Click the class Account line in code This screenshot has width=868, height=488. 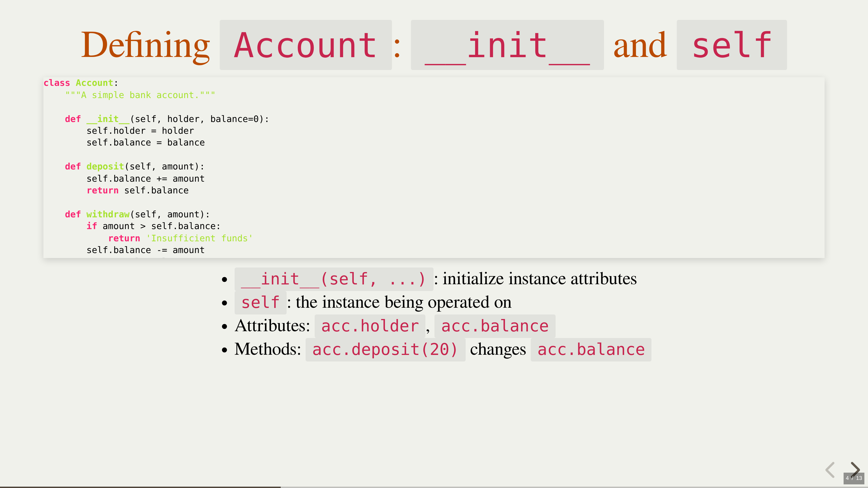coord(80,83)
